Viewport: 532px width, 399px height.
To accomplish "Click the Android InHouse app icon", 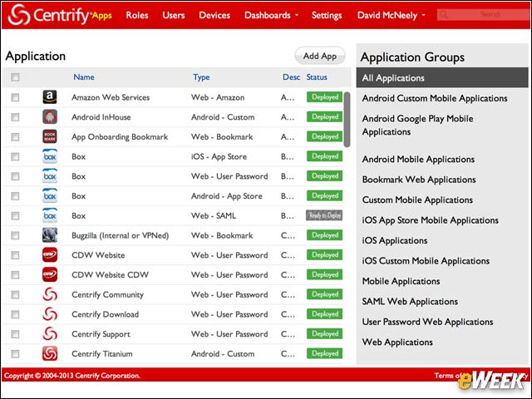I will [50, 117].
